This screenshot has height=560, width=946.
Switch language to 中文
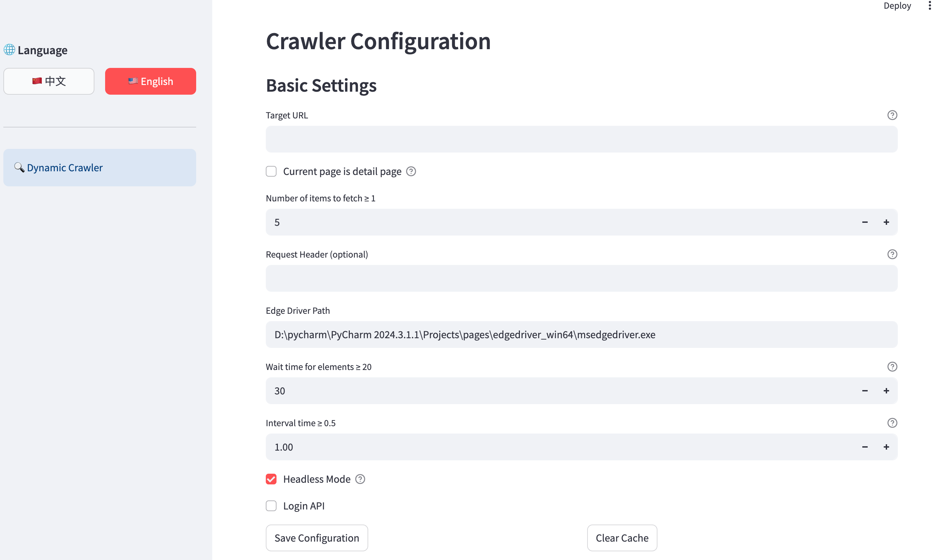pos(49,82)
